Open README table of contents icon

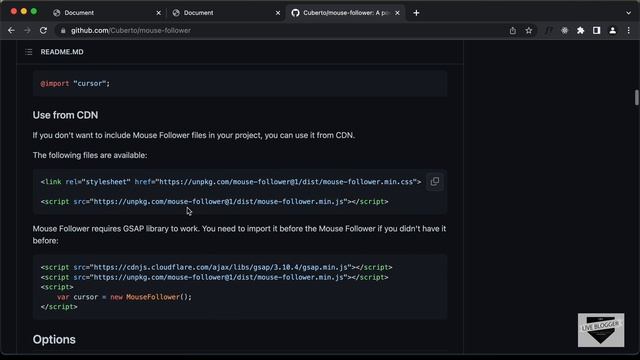pos(29,52)
